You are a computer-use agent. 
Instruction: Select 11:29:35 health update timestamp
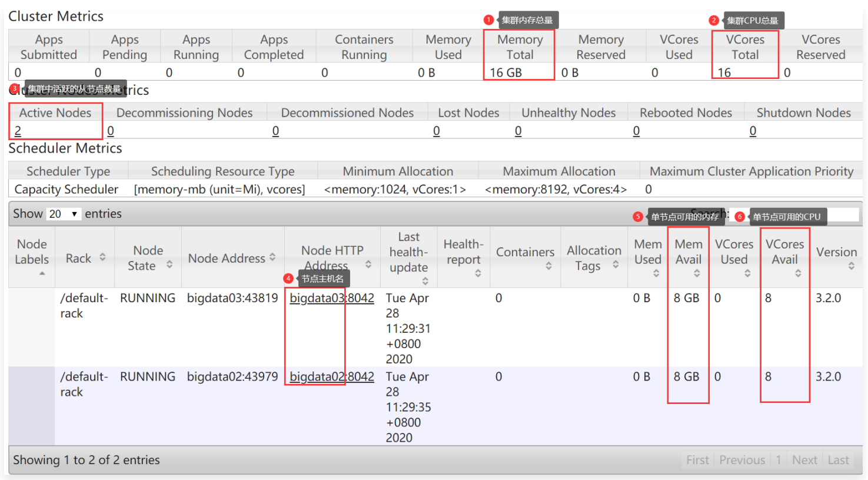408,407
